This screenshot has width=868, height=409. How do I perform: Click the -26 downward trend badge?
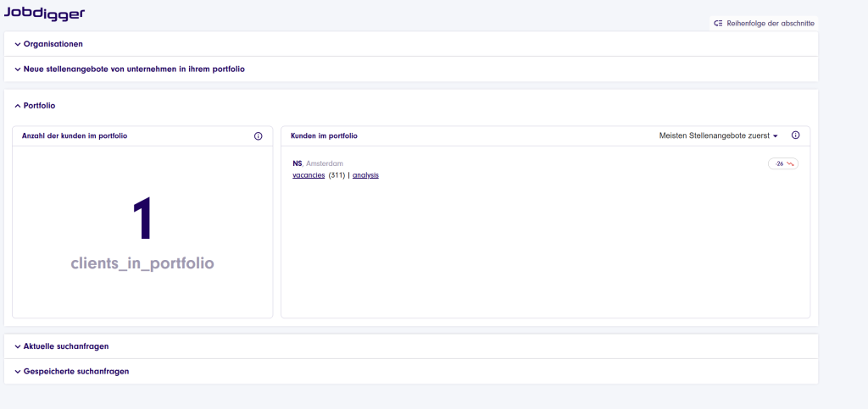point(783,163)
